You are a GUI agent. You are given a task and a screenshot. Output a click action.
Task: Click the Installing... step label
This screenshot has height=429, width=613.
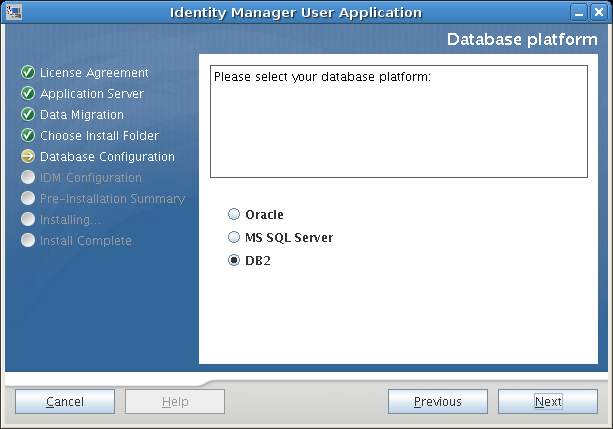click(x=70, y=220)
